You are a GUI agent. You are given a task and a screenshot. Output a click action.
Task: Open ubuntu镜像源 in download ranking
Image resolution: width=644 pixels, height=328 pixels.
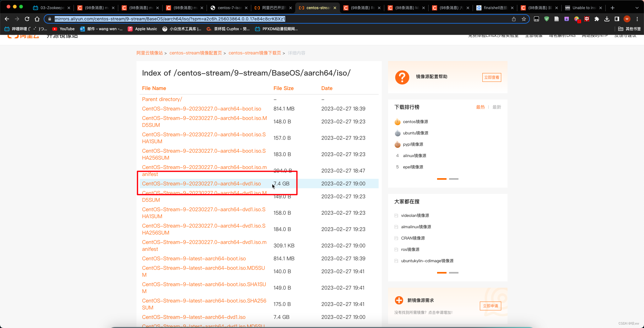(x=415, y=133)
